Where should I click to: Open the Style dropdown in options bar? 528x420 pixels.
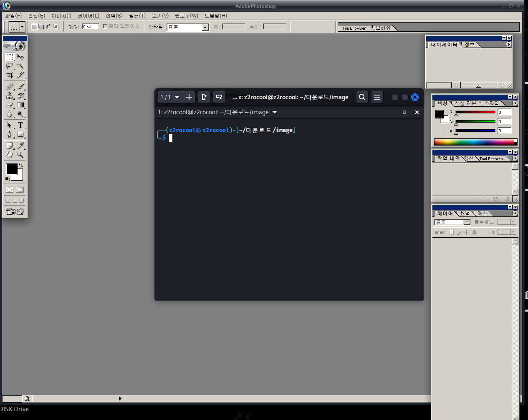205,27
